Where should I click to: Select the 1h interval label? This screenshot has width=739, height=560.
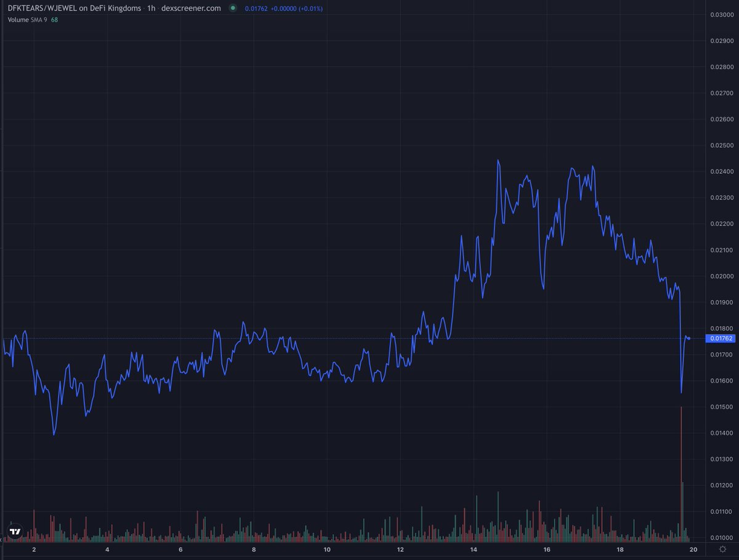(x=151, y=9)
